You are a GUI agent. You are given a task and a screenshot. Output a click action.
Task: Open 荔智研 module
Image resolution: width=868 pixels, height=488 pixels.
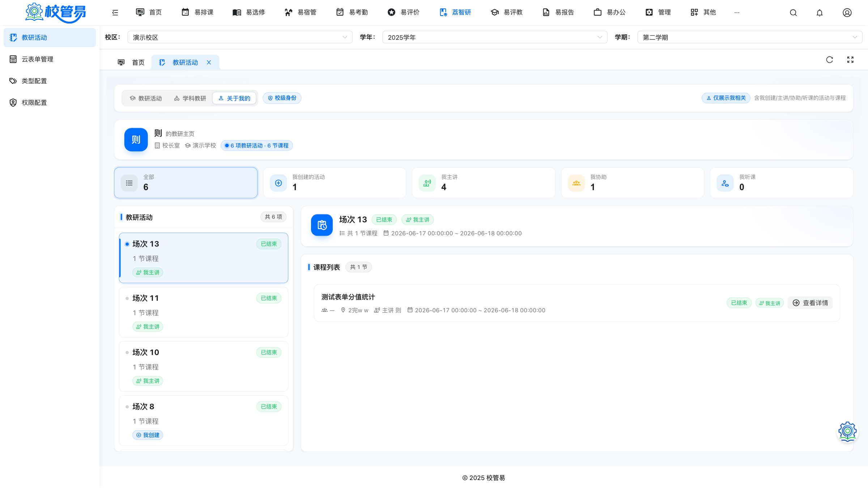[x=455, y=13]
